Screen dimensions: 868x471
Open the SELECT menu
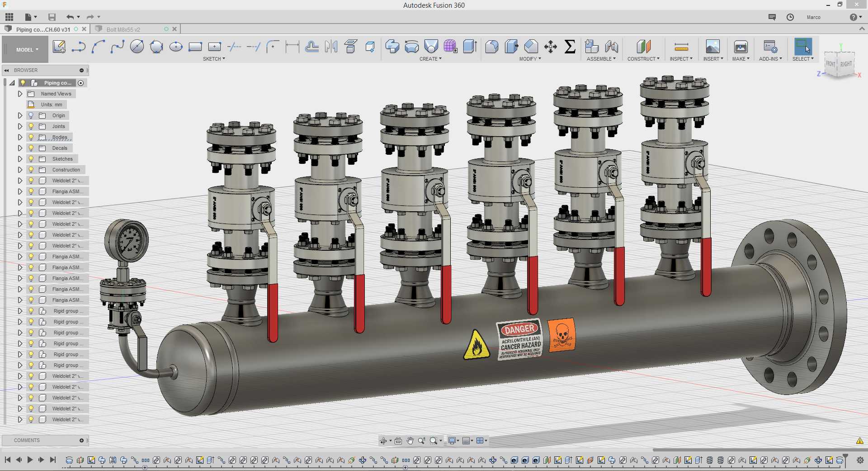point(803,59)
